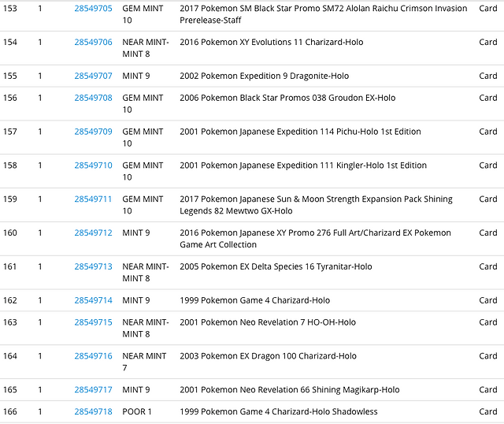Select 'GEM MINT 10' grade in row 158
Image resolution: width=504 pixels, height=424 pixels.
pyautogui.click(x=143, y=171)
